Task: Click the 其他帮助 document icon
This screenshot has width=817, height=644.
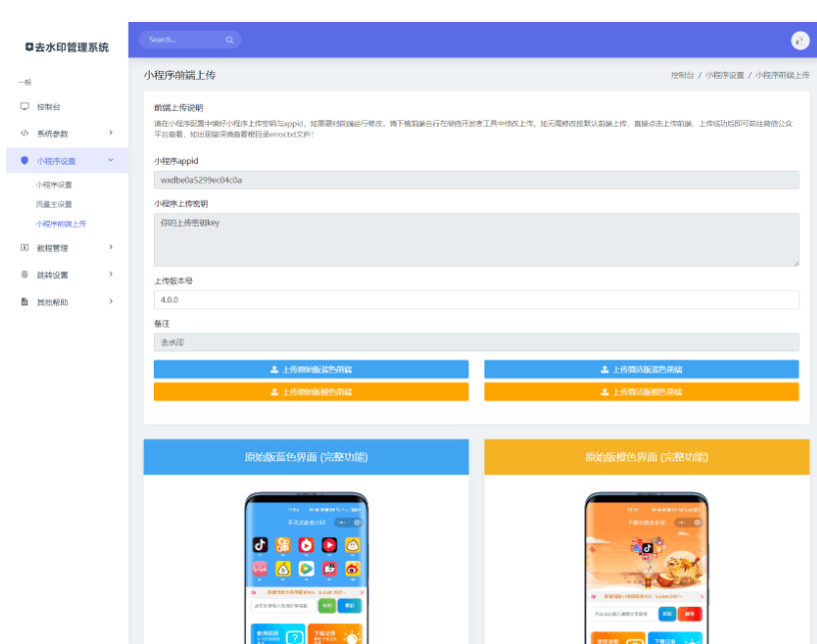Action: pyautogui.click(x=25, y=302)
